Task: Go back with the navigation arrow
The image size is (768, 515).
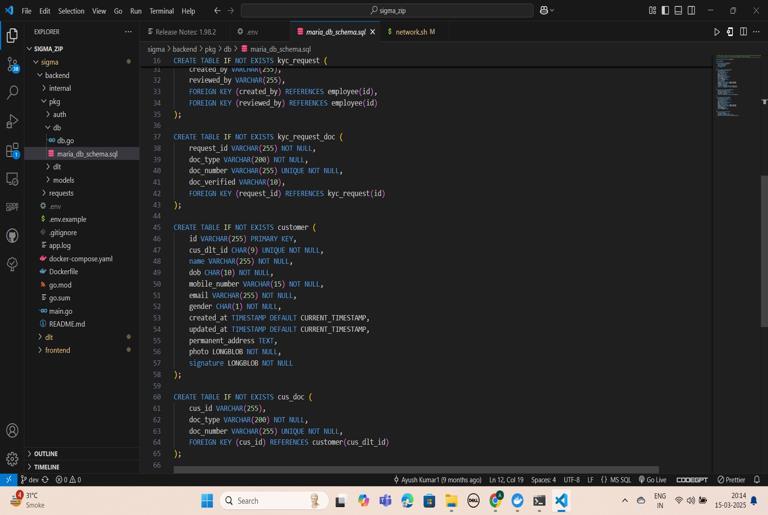Action: [217, 10]
